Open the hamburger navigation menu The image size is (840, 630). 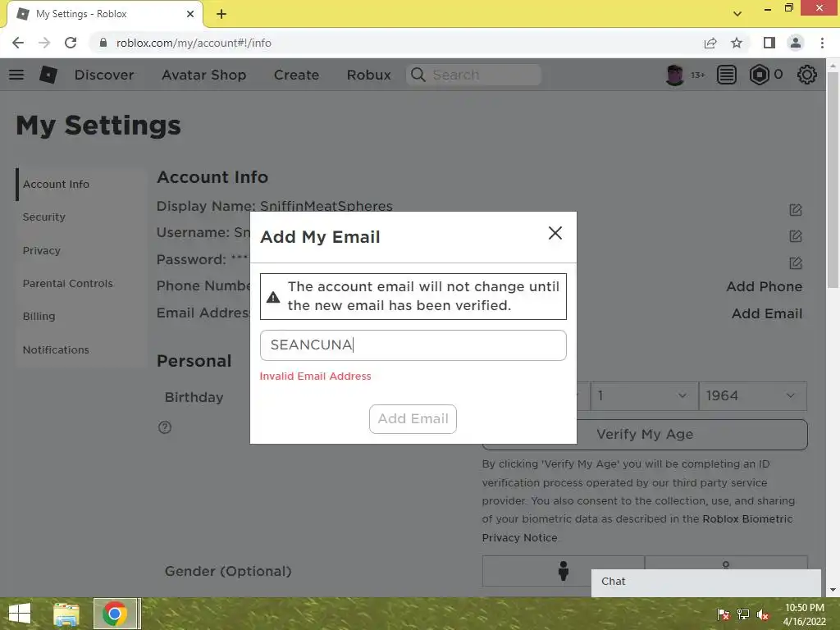[16, 75]
